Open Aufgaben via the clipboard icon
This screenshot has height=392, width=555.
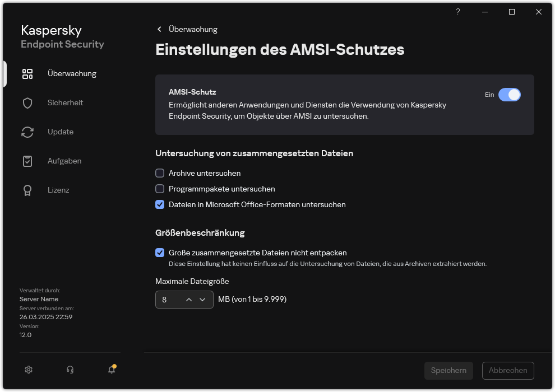[27, 161]
